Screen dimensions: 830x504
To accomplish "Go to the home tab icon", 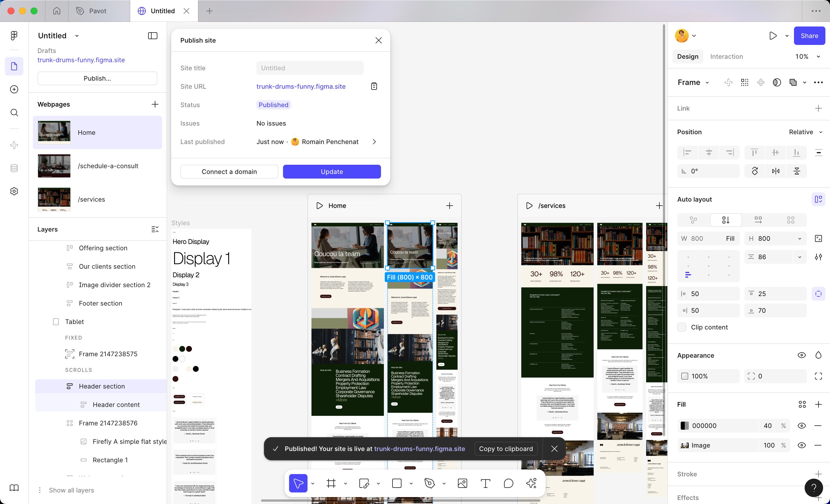I will (x=56, y=11).
